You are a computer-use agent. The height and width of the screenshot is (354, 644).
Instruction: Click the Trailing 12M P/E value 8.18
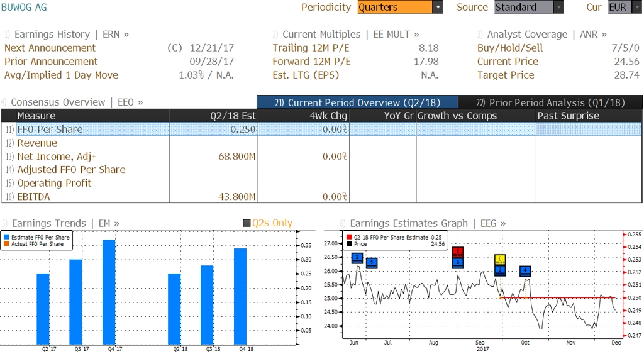(429, 48)
